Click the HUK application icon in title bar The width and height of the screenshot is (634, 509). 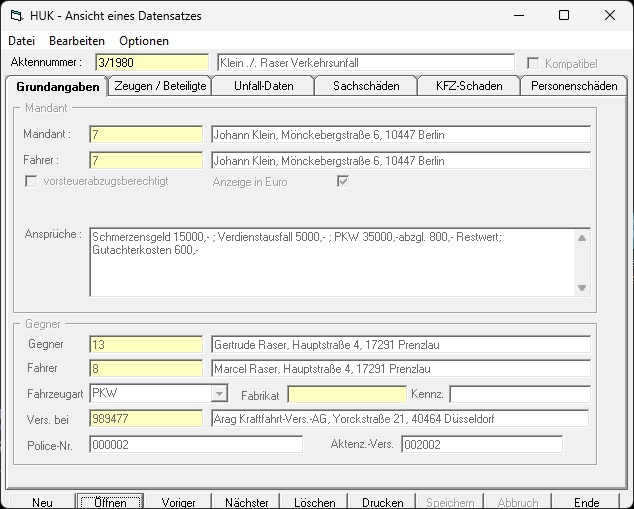pyautogui.click(x=14, y=15)
